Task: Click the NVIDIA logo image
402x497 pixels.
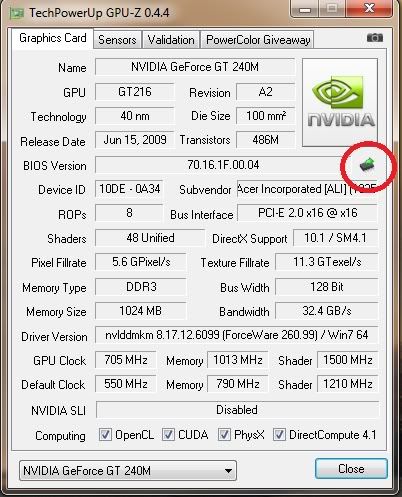Action: pyautogui.click(x=340, y=102)
